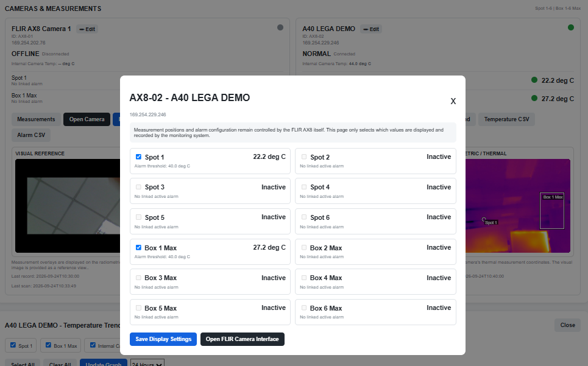
Task: Click the NORMAL status of A40 LEGA DEMO
Action: point(316,54)
